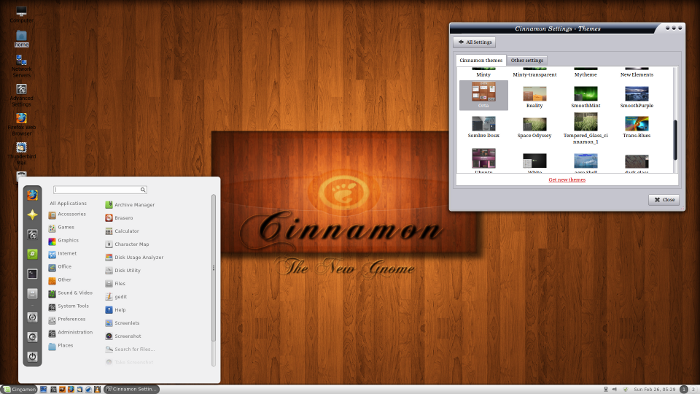Image resolution: width=700 pixels, height=394 pixels.
Task: Click Terminal icon in menu favorites sidebar
Action: click(32, 274)
